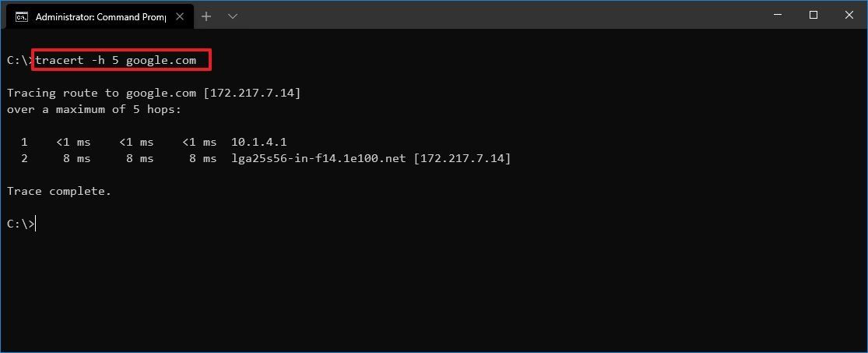Click the [172.217.7.14] address on hop 2
The width and height of the screenshot is (868, 353).
click(462, 159)
